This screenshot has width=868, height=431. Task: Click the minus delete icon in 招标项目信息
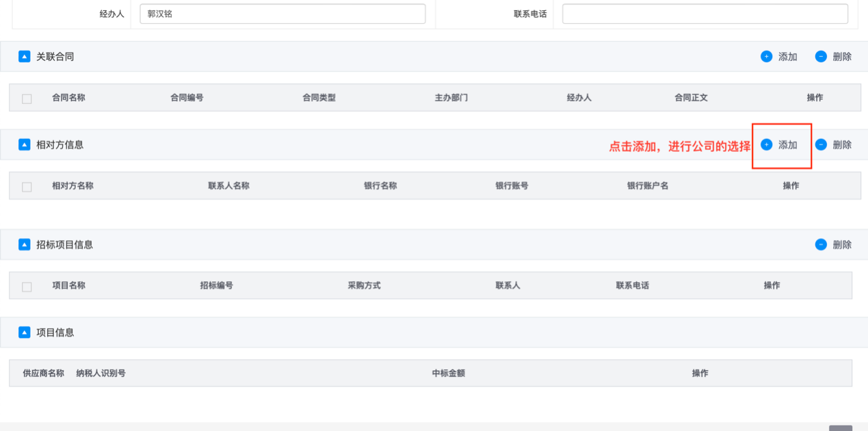(821, 244)
